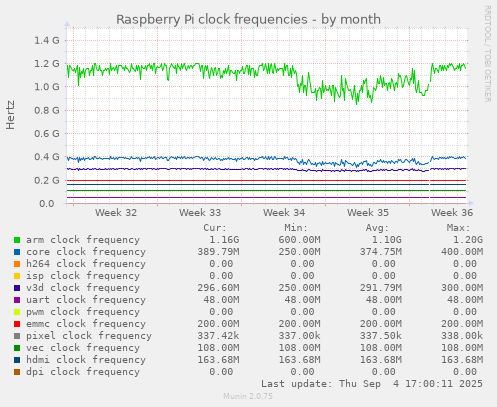Click the 'Avg:' column header
Screen dimensions: 497x407
pyautogui.click(x=377, y=228)
